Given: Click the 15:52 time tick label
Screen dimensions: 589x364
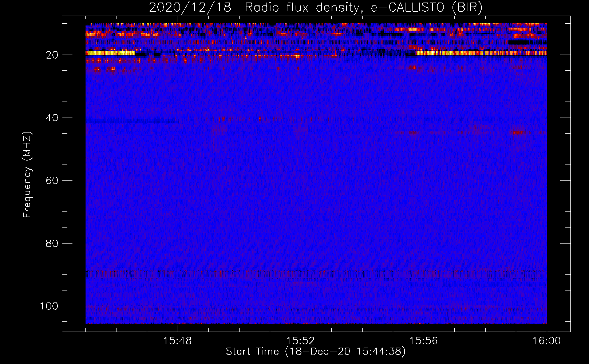Looking at the screenshot, I should pos(300,341).
